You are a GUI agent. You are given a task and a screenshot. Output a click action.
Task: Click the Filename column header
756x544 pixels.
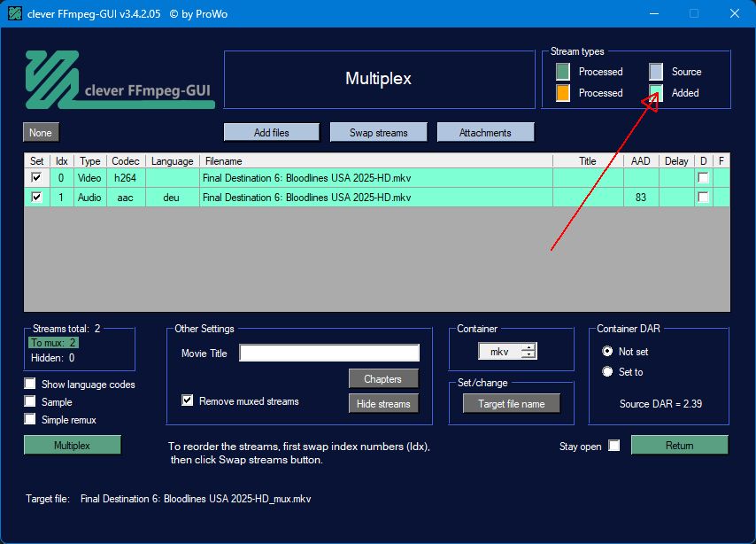(x=376, y=160)
